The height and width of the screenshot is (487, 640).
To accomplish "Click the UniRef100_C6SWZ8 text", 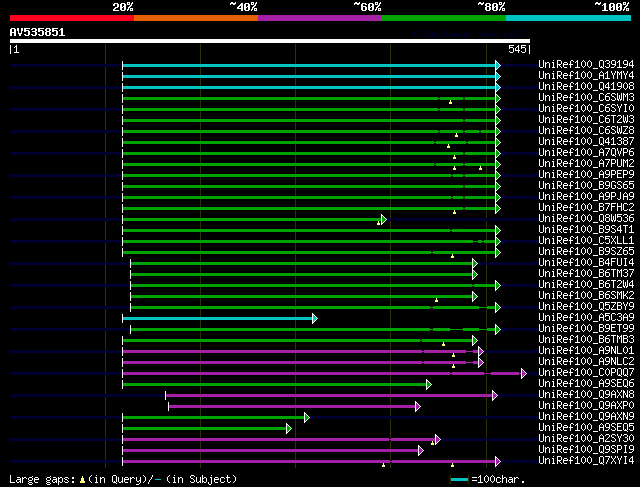I will click(x=586, y=131).
